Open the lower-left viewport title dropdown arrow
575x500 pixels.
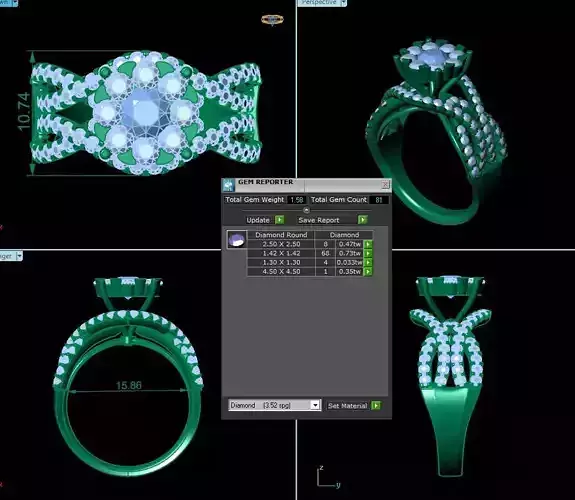point(19,256)
